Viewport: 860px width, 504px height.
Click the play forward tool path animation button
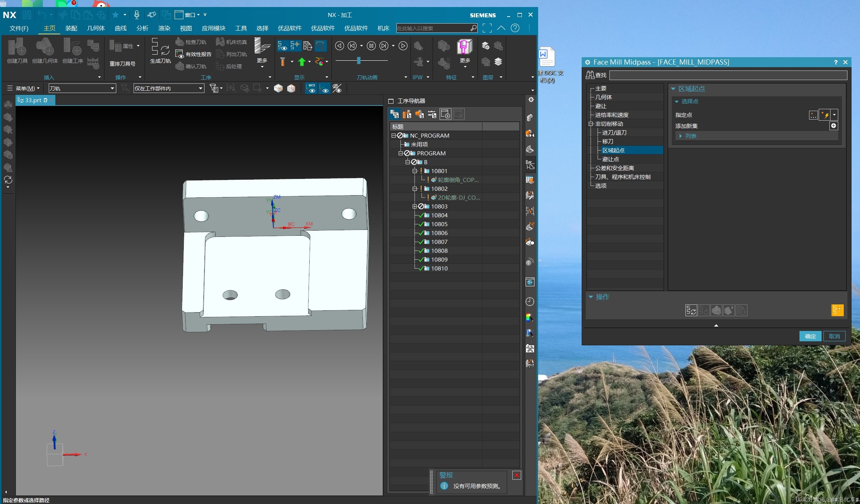pos(403,46)
